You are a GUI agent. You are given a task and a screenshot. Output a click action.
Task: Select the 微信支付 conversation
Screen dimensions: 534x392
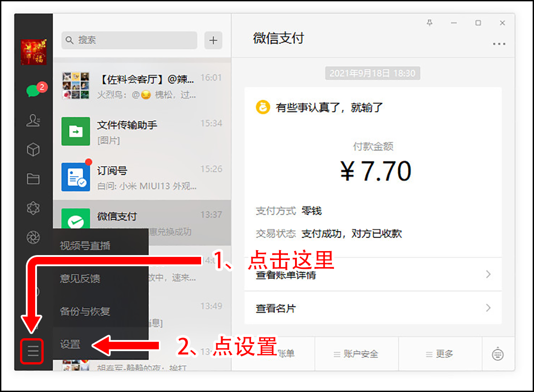click(x=142, y=222)
